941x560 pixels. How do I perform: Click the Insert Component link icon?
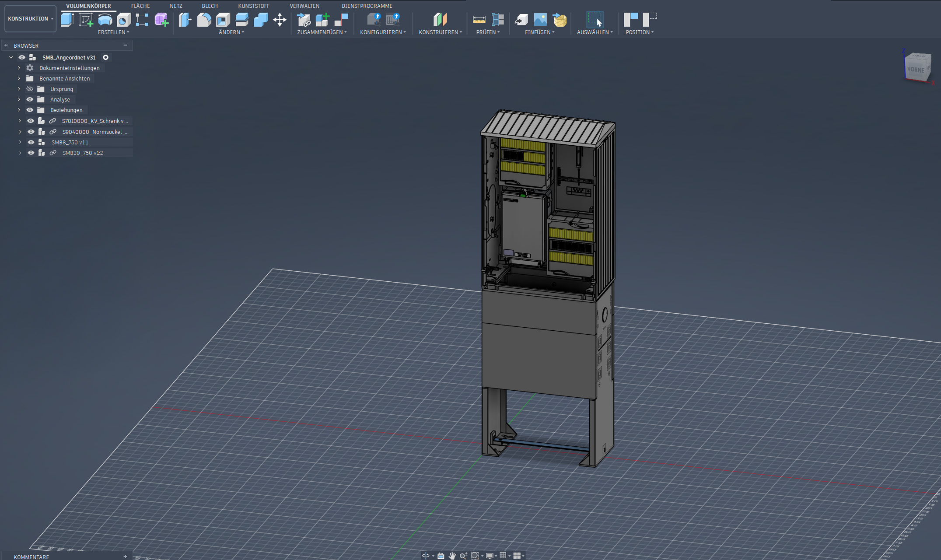[x=304, y=20]
